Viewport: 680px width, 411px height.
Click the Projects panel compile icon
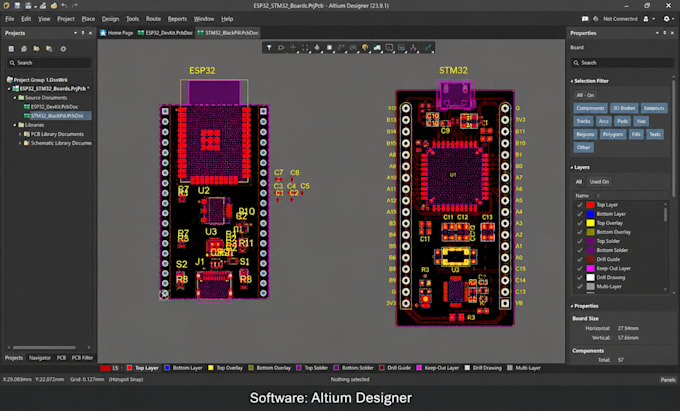[24, 49]
